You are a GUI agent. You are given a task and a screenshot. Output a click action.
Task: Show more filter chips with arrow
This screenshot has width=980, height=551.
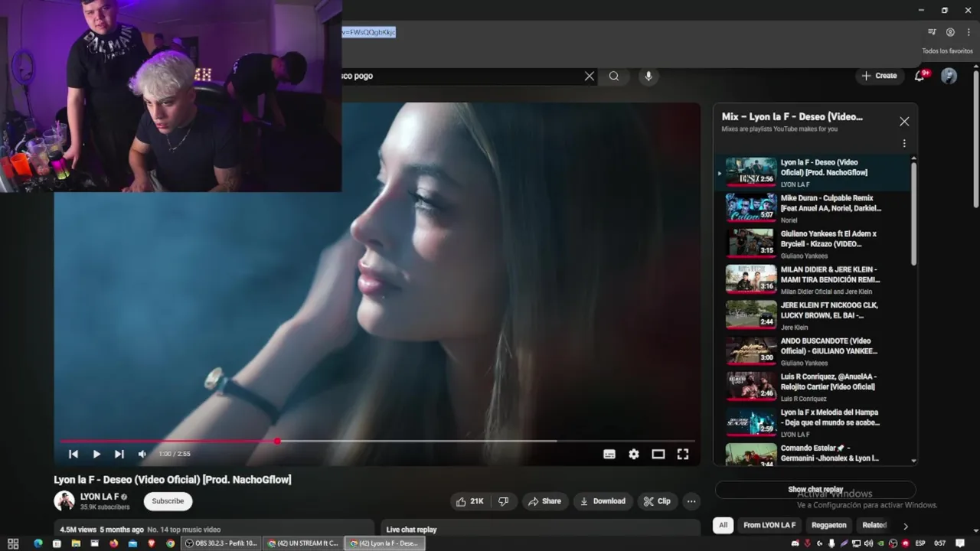pos(905,526)
